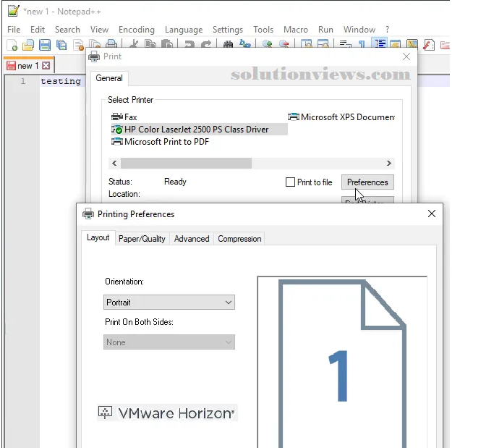This screenshot has height=448, width=494.
Task: Switch to the Paper/Quality tab
Action: (142, 239)
